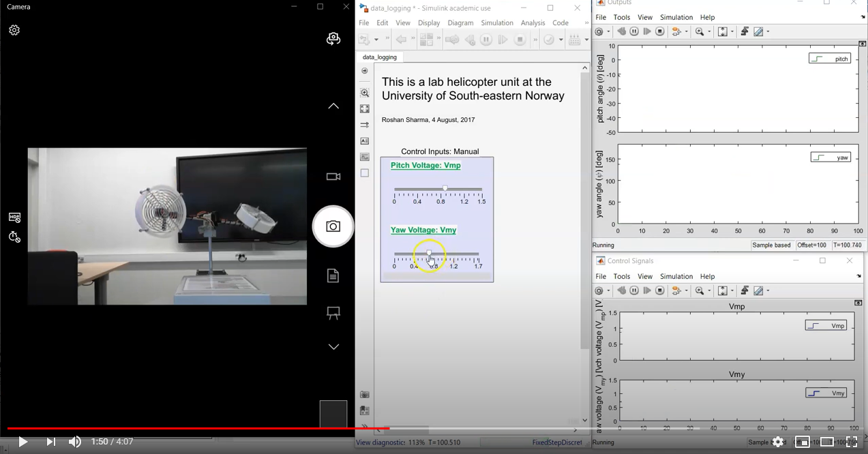Expand the build model dropdown arrow
Screen dimensions: 868x454
pos(586,40)
